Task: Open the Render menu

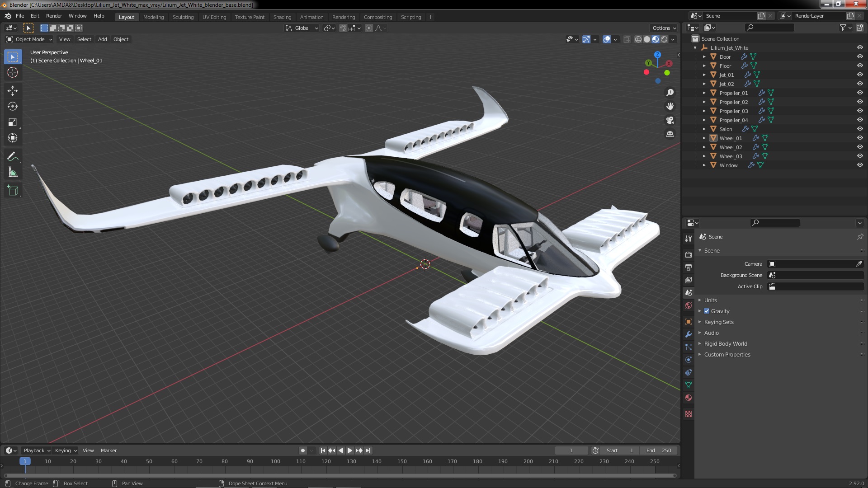Action: (54, 16)
